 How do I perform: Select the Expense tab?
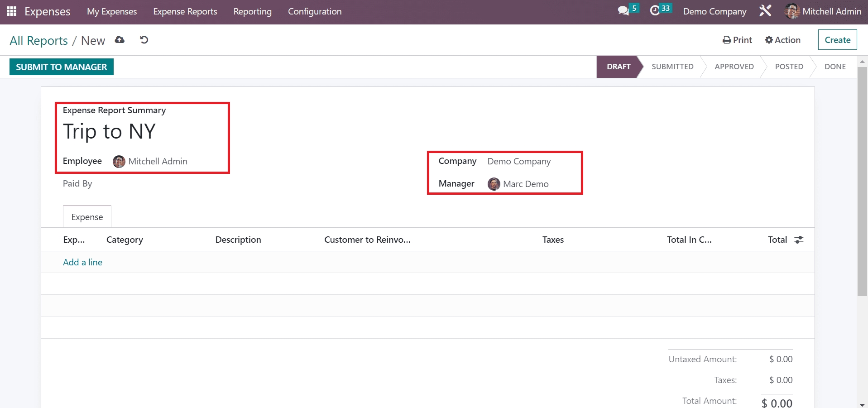click(87, 217)
